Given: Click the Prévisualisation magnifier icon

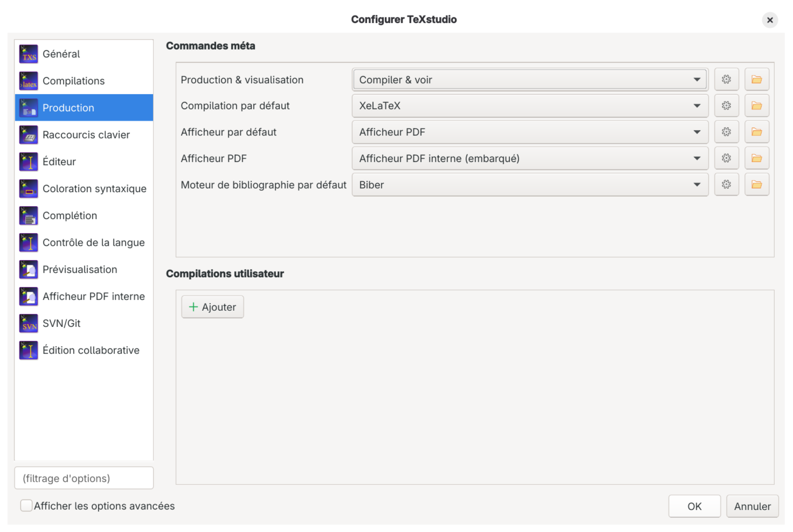Looking at the screenshot, I should point(29,269).
